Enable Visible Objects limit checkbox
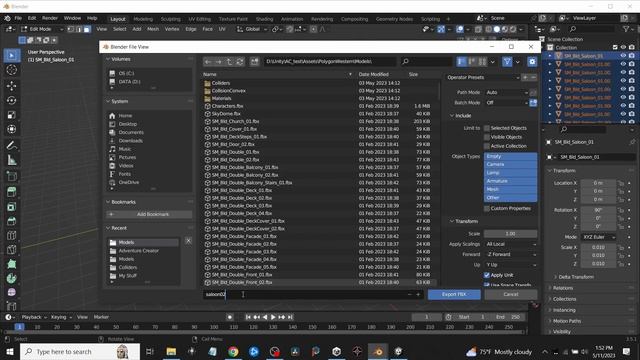 tap(487, 137)
